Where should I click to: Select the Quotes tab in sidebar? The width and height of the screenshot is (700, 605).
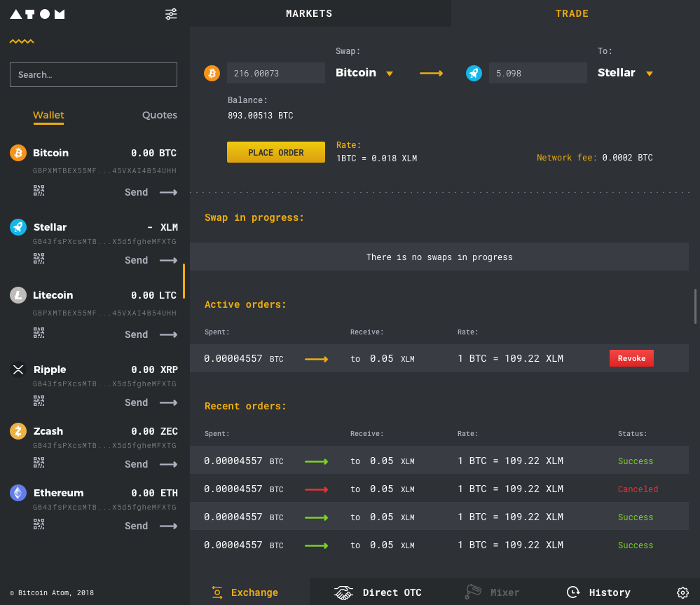click(x=159, y=115)
